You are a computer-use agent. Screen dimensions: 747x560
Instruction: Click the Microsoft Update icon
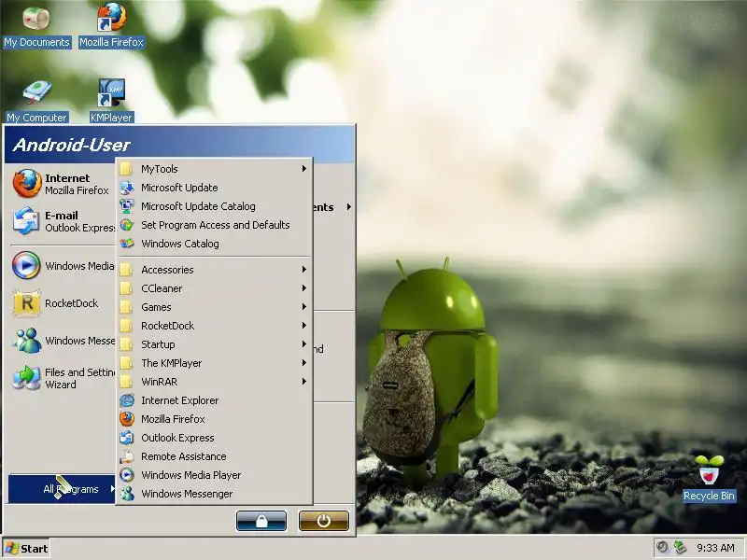[127, 188]
